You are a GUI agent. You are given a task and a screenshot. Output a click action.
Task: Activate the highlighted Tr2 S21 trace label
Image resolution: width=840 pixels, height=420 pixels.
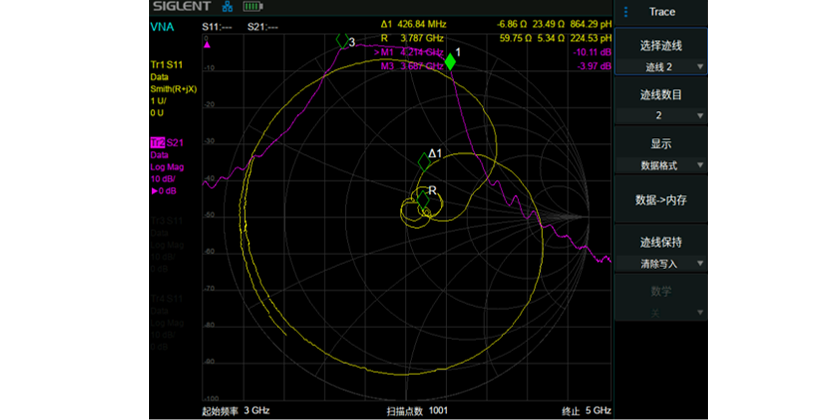point(167,143)
